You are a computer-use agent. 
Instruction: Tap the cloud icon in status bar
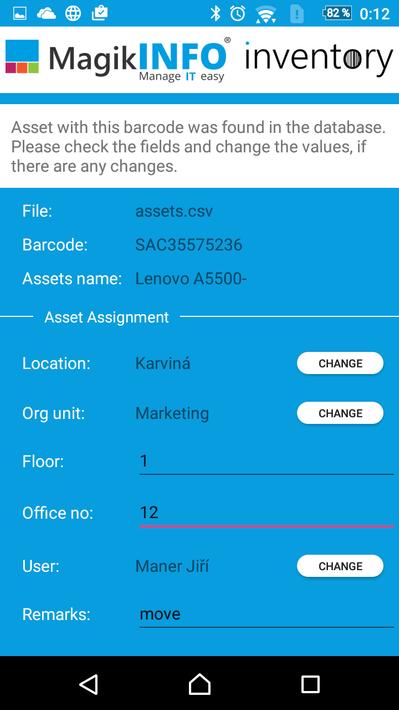pyautogui.click(x=46, y=13)
